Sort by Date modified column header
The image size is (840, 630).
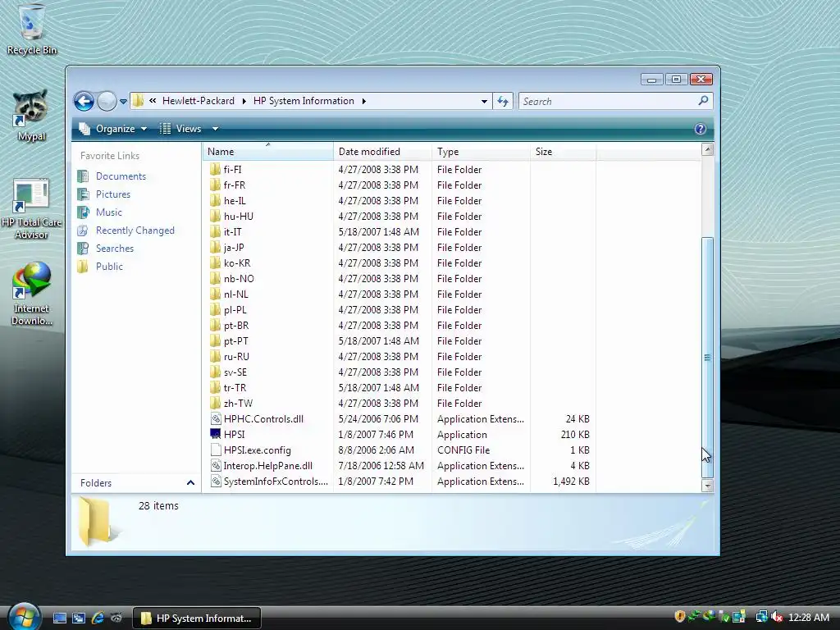point(382,152)
